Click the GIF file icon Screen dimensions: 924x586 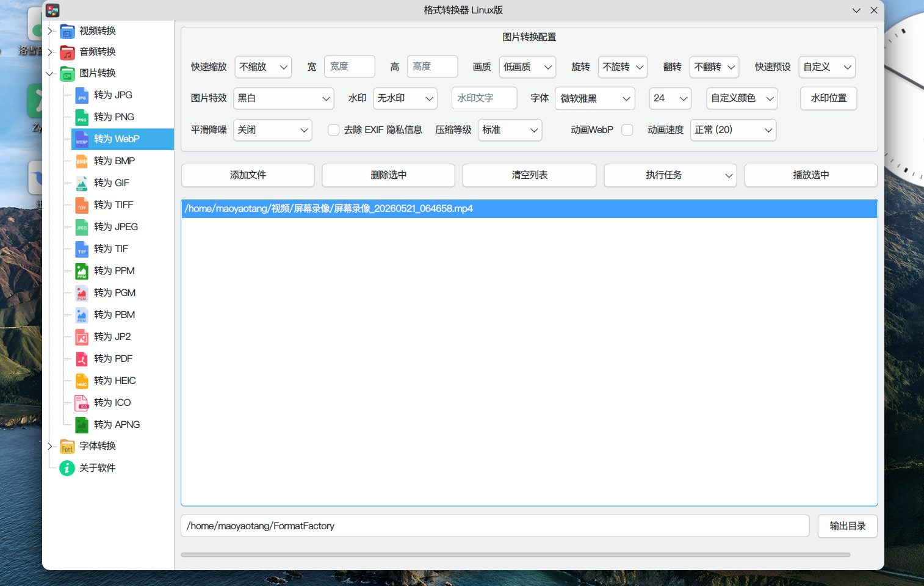[82, 183]
